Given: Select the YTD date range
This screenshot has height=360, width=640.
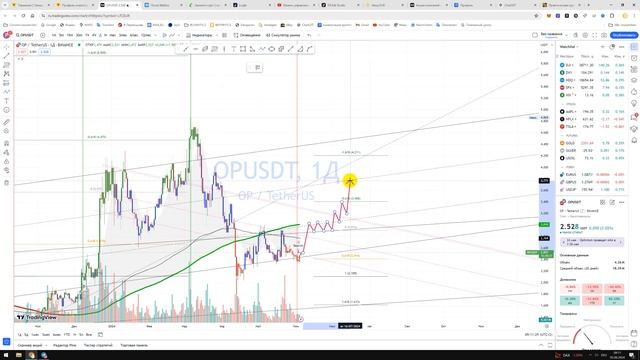Looking at the screenshot, I should click(67, 335).
